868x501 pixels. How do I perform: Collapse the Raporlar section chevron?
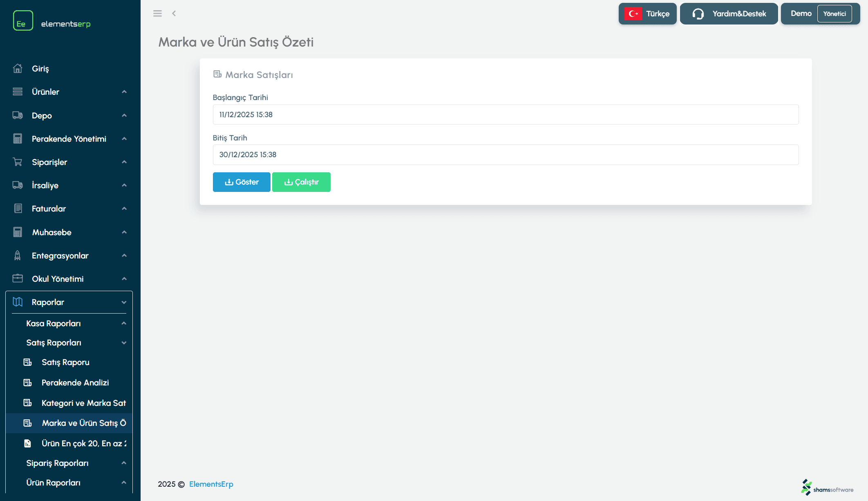coord(124,303)
